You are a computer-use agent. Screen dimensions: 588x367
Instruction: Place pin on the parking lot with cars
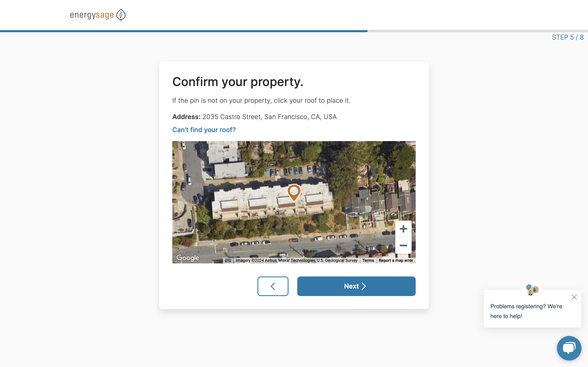(292, 171)
